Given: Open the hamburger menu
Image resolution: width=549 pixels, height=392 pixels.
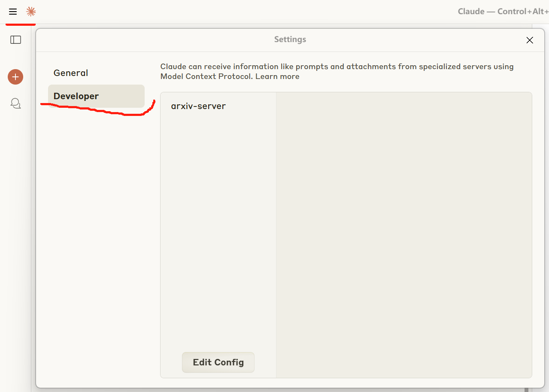Looking at the screenshot, I should [x=13, y=12].
